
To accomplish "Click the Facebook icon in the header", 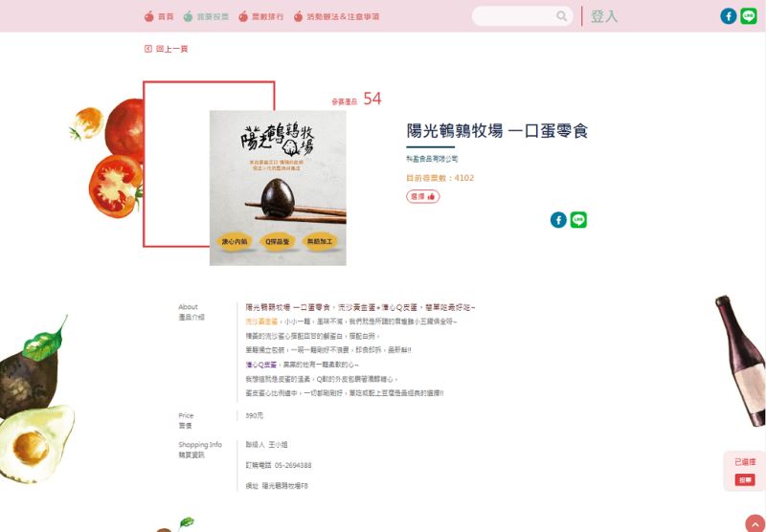I will 728,16.
